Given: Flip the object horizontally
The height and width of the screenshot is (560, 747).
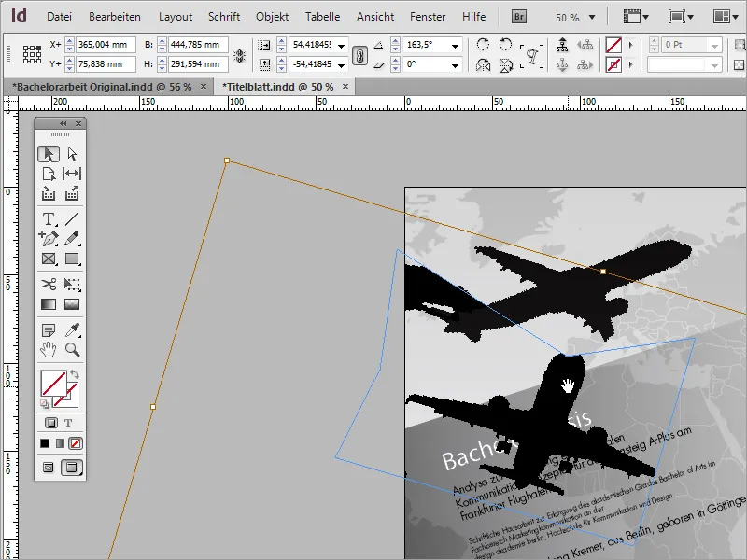Looking at the screenshot, I should click(x=483, y=64).
